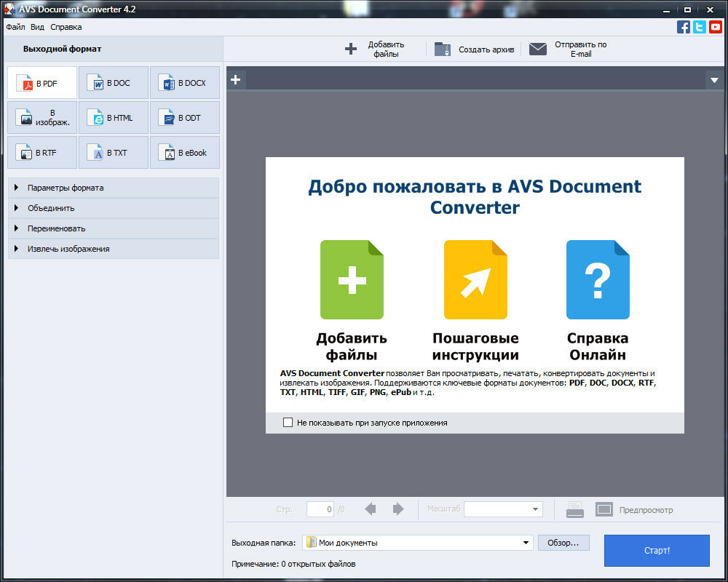Image resolution: width=728 pixels, height=582 pixels.
Task: Select To DOCX output format
Action: click(185, 83)
